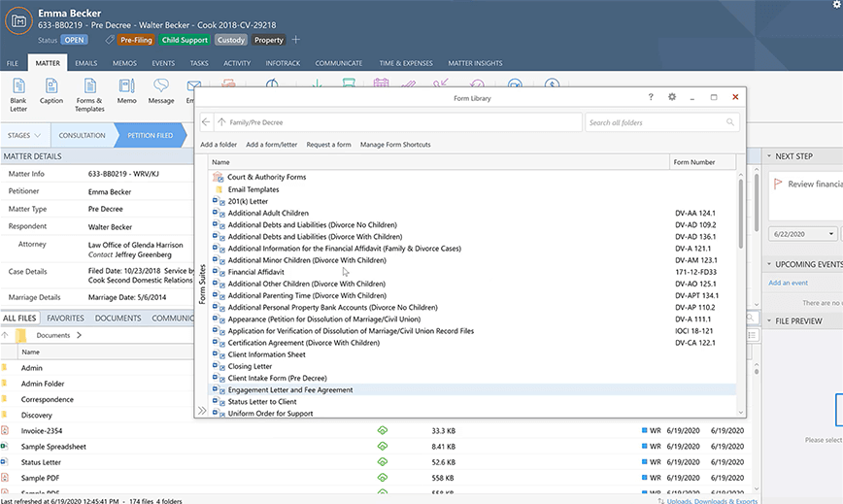Open the Correspondence folder row
The image size is (843, 504).
pos(48,399)
